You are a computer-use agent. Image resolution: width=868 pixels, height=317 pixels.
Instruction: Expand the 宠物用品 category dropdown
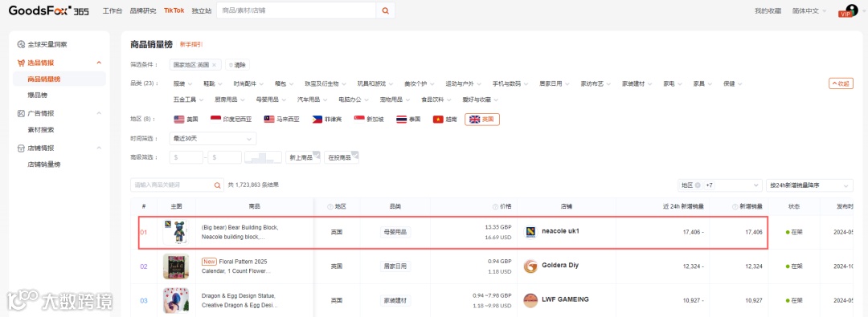[x=395, y=100]
